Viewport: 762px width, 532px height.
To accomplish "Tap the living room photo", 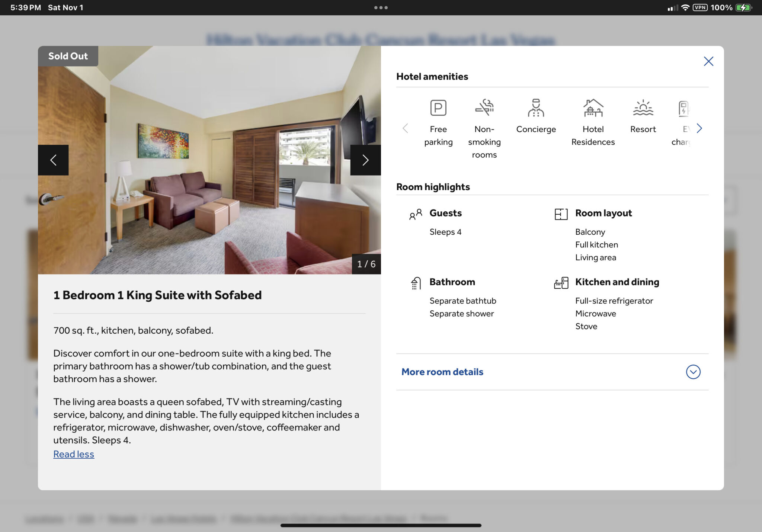I will (208, 179).
